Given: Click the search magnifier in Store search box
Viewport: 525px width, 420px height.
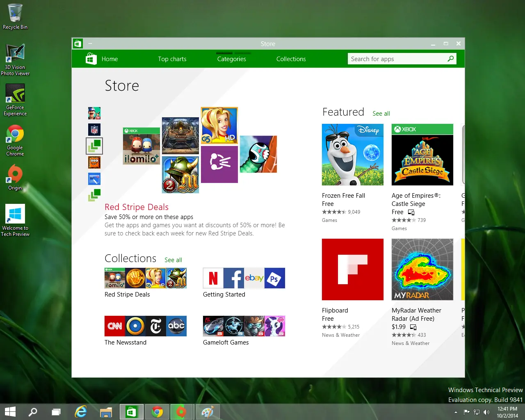Looking at the screenshot, I should coord(451,59).
